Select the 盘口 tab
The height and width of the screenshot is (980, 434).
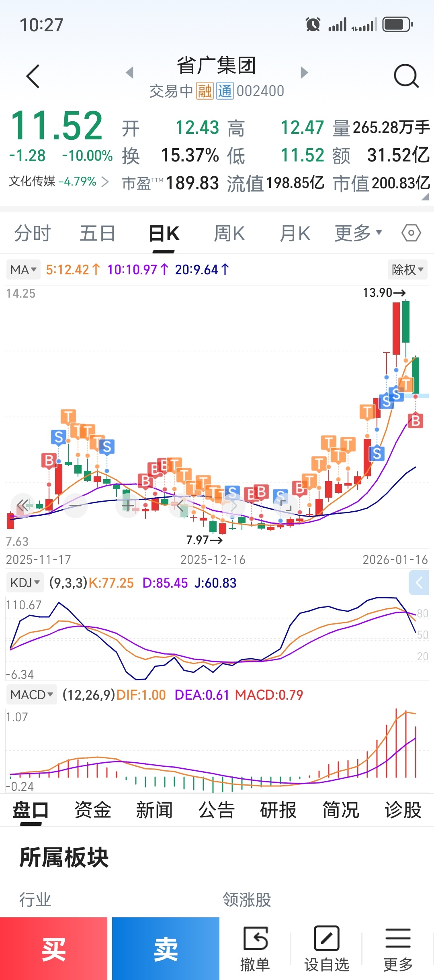tap(31, 810)
